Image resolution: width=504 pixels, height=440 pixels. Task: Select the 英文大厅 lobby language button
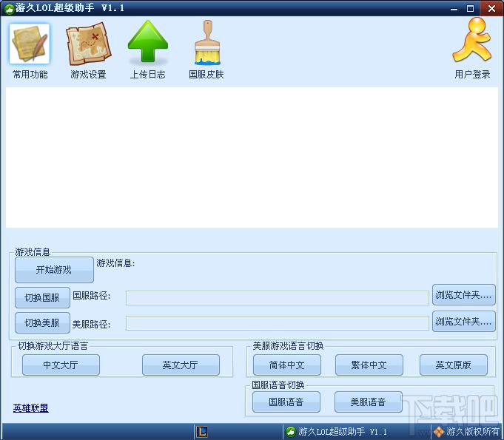181,365
